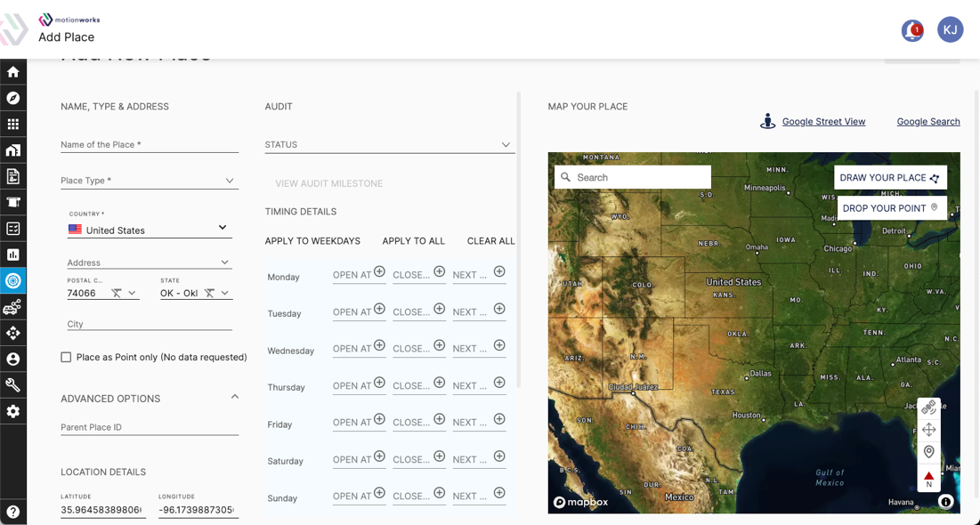Add Thursday NEXT time
980x525 pixels.
[499, 383]
